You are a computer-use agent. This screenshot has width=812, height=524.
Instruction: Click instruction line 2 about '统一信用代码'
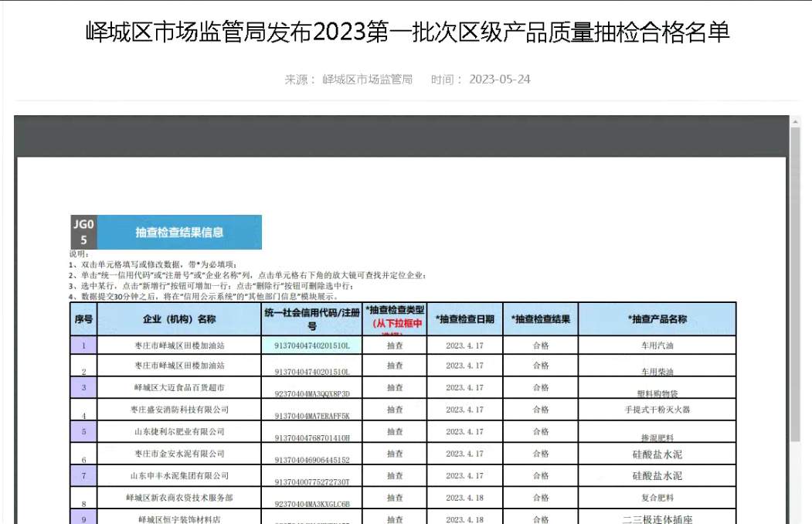point(247,275)
